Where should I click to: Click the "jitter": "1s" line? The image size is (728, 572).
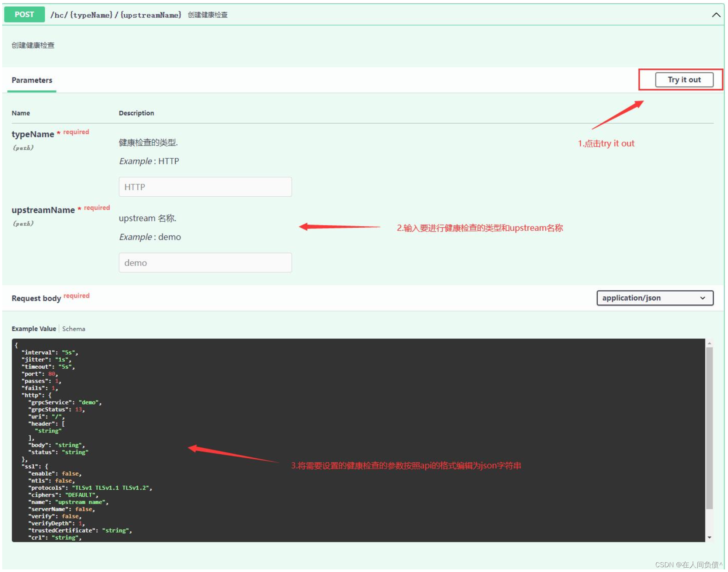[47, 359]
